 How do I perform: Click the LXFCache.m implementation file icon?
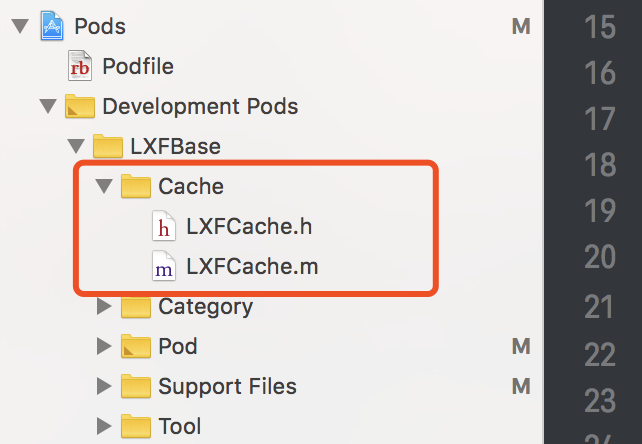pyautogui.click(x=164, y=266)
